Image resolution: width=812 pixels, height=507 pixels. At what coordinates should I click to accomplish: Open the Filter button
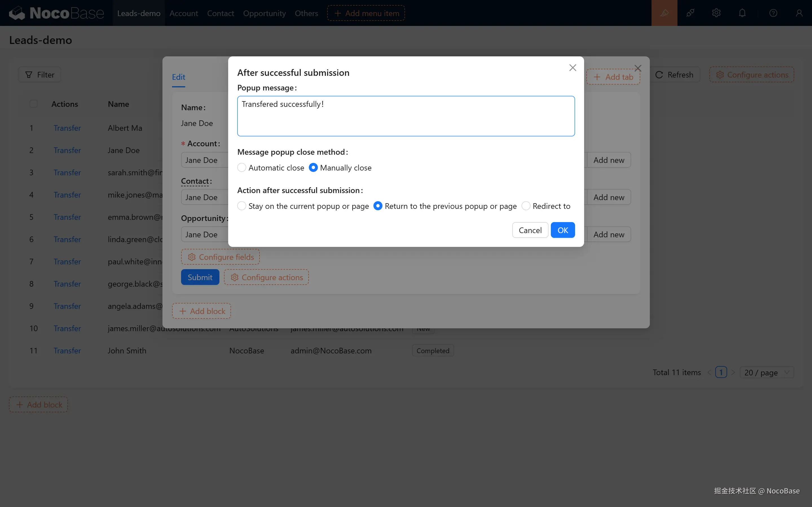39,74
